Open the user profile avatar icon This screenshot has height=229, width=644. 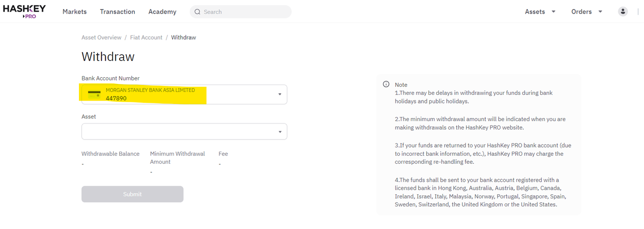point(623,12)
